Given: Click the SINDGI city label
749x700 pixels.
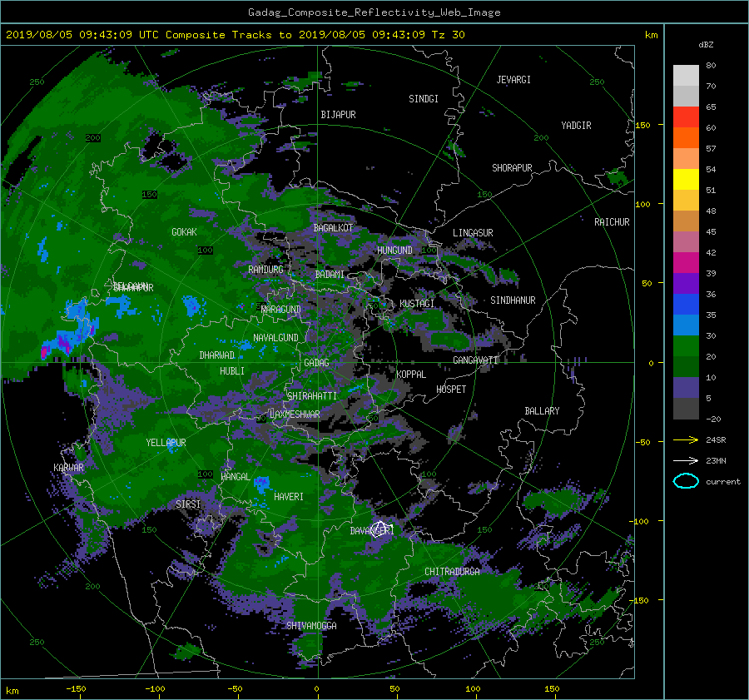Looking at the screenshot, I should coord(424,99).
